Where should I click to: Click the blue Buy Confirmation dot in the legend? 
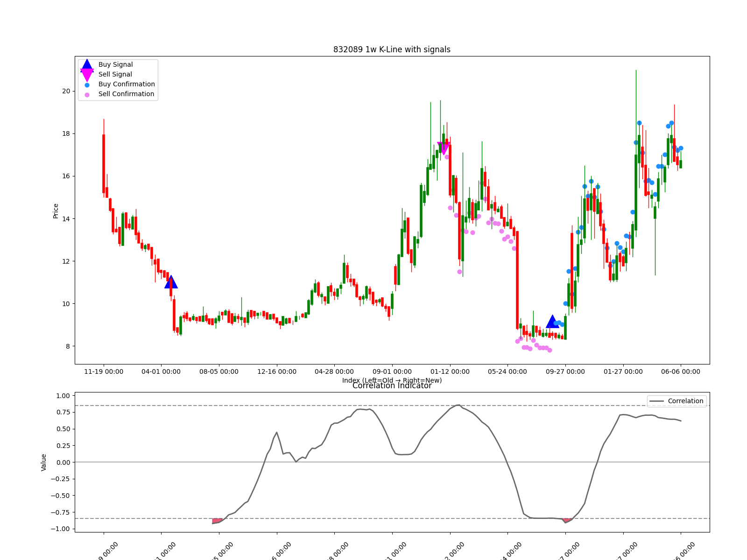[x=87, y=85]
